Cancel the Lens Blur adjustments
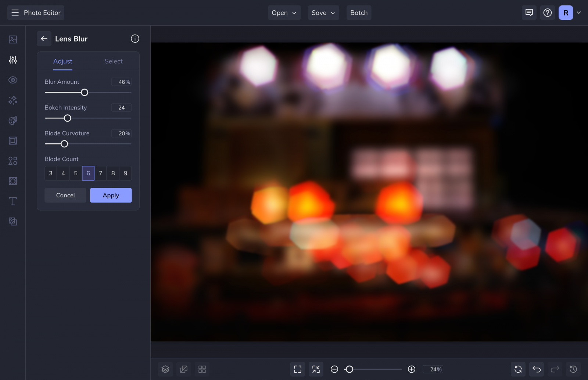 point(65,195)
